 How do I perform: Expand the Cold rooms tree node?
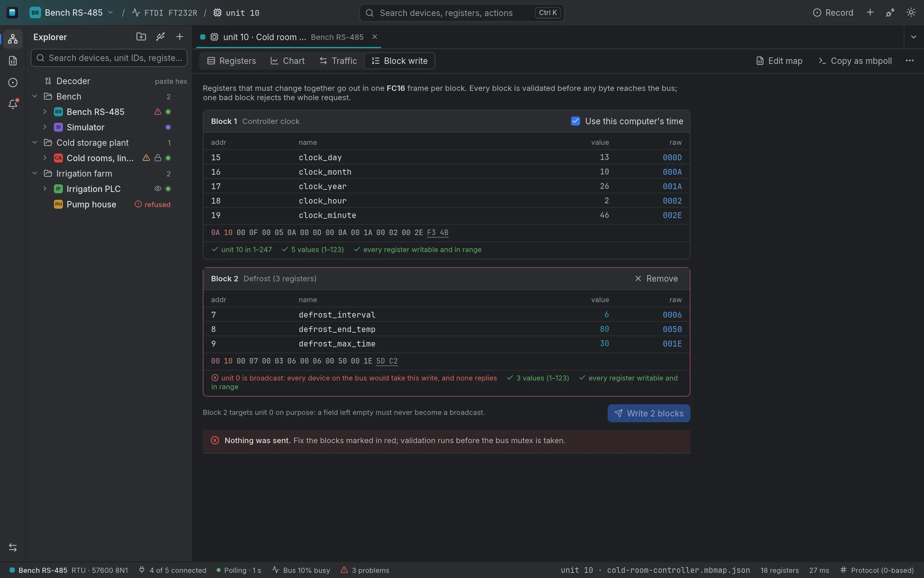pyautogui.click(x=45, y=158)
